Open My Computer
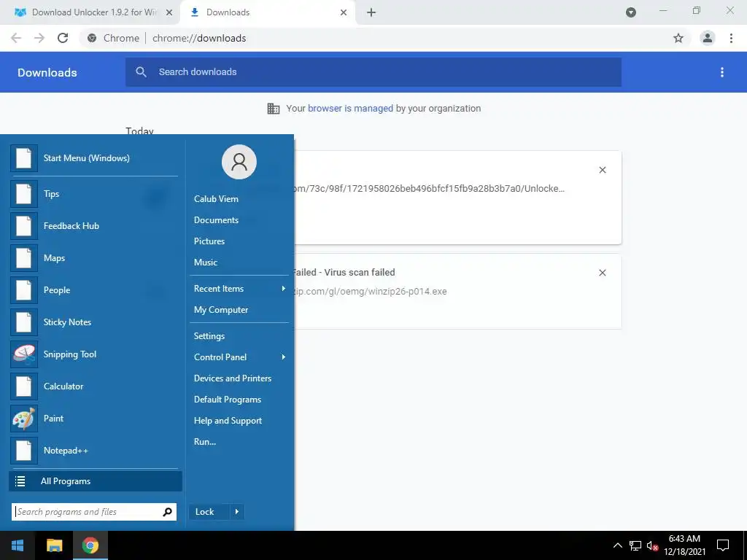747x560 pixels. tap(221, 310)
